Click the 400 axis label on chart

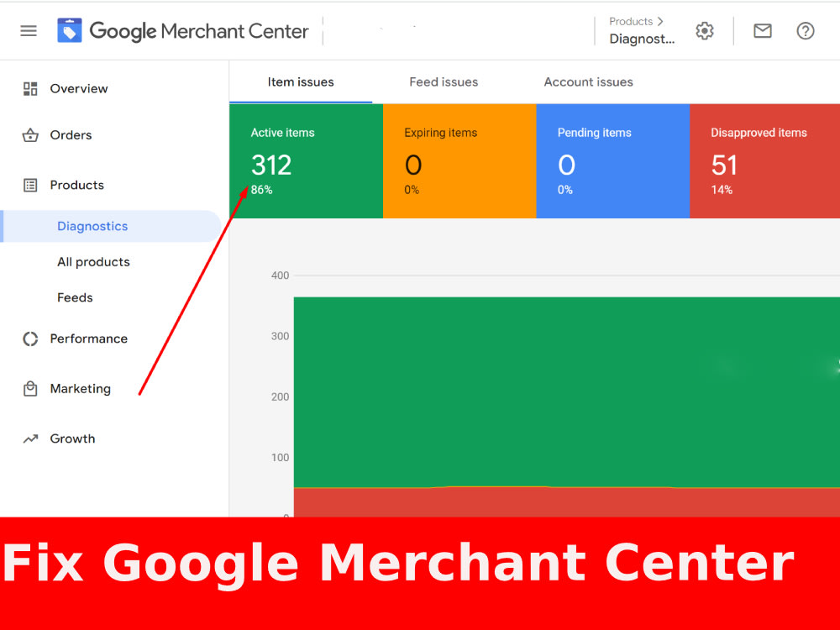pyautogui.click(x=280, y=276)
